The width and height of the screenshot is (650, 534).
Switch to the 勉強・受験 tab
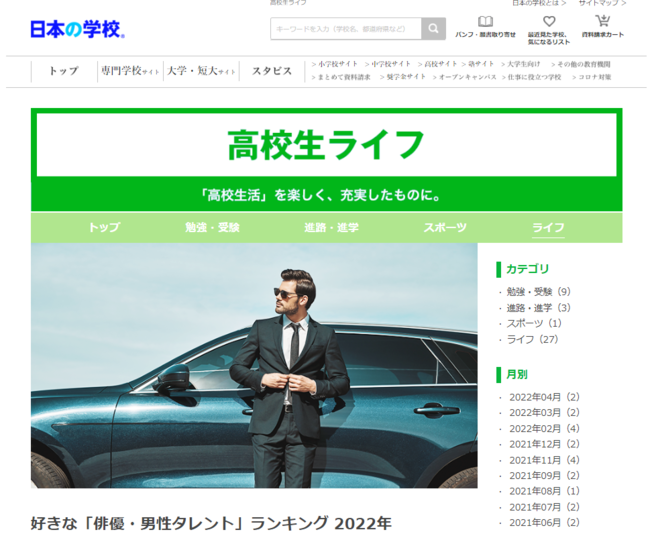click(212, 227)
